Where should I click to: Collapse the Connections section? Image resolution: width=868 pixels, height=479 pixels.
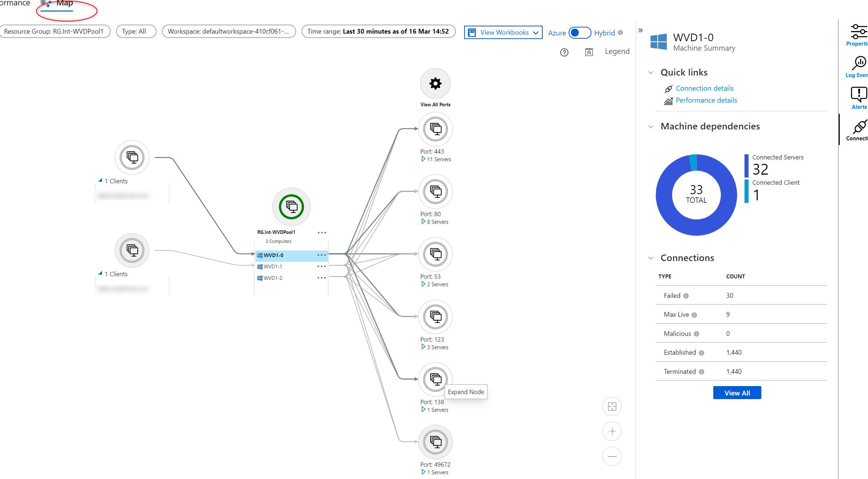point(651,258)
